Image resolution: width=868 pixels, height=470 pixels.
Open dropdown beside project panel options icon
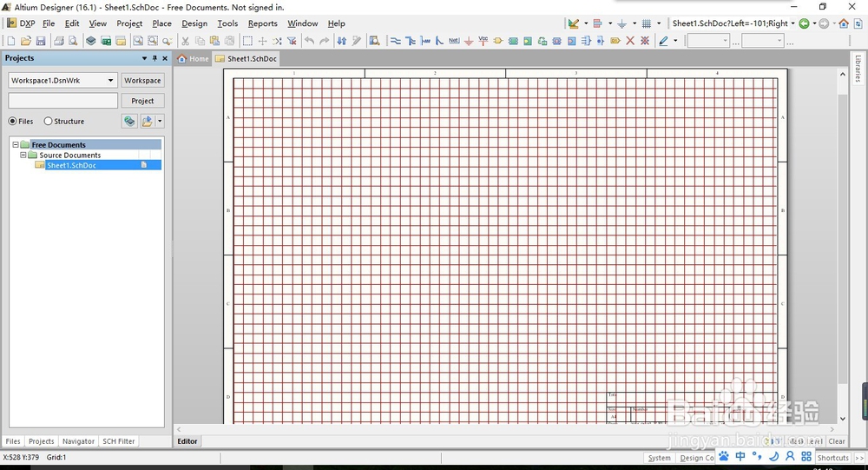160,121
